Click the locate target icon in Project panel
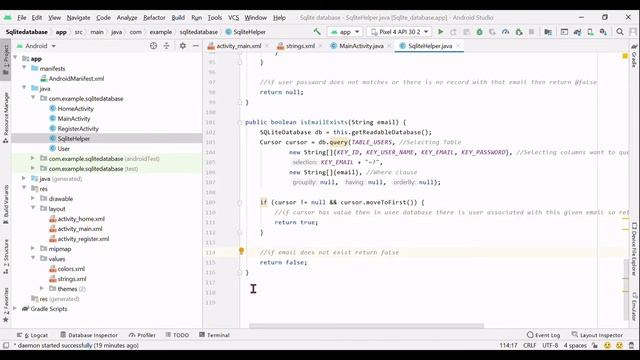This screenshot has height=360, width=640. [153, 46]
